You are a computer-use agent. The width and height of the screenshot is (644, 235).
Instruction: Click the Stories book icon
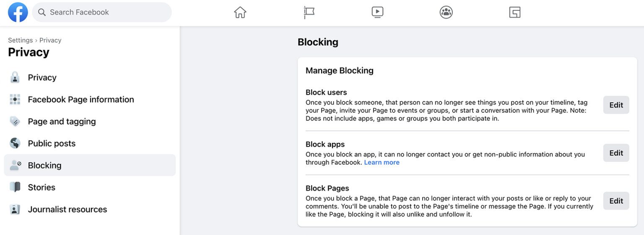(15, 187)
